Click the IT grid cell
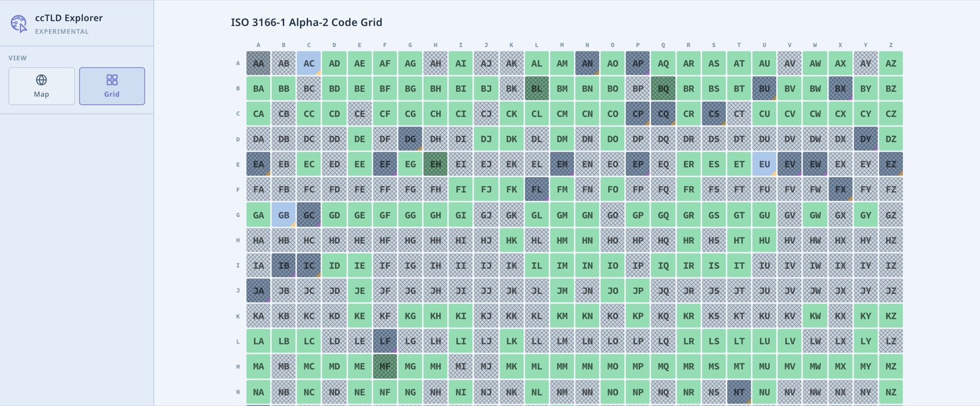This screenshot has width=980, height=406. [x=739, y=266]
